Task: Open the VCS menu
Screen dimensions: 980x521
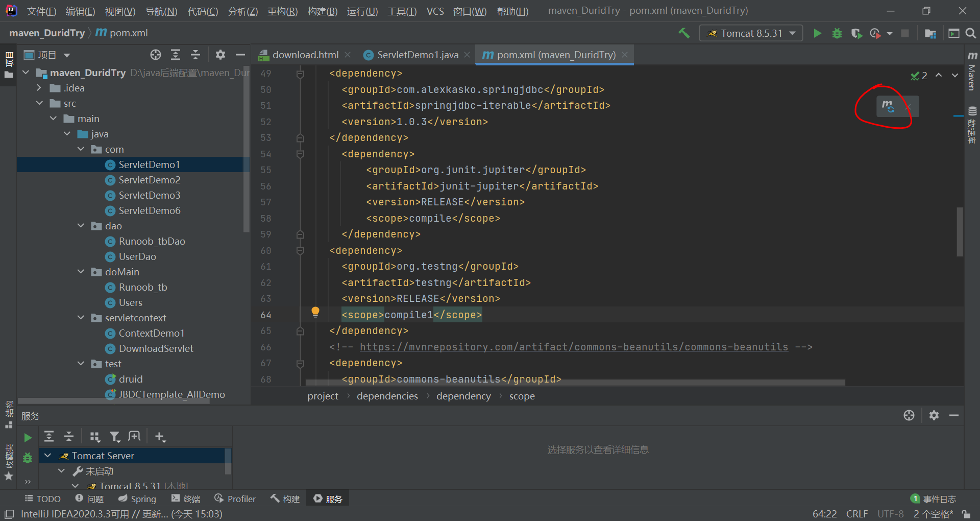Action: tap(435, 11)
